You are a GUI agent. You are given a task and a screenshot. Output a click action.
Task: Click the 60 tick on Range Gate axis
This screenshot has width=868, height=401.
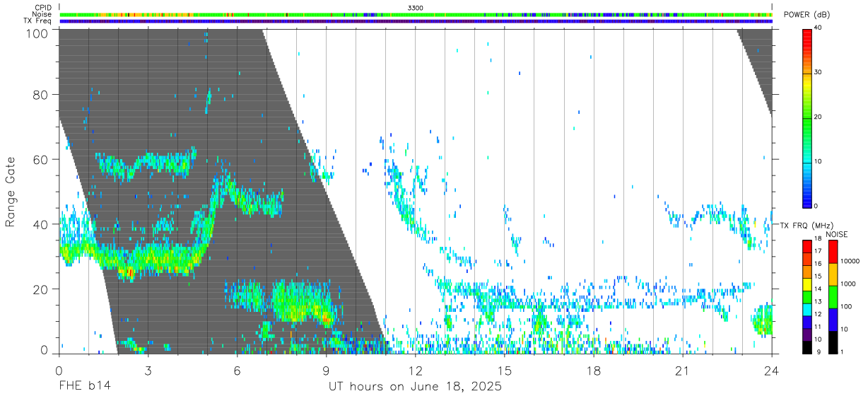pos(40,159)
